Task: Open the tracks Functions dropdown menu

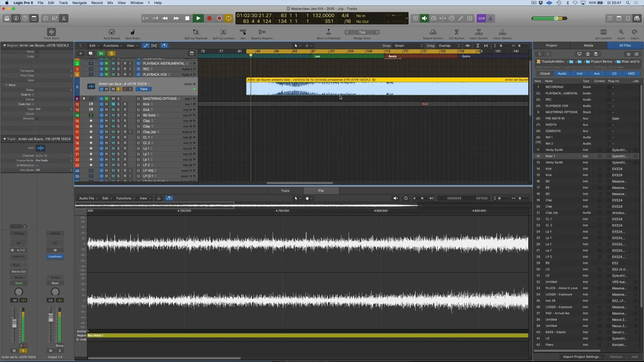Action: pos(112,46)
